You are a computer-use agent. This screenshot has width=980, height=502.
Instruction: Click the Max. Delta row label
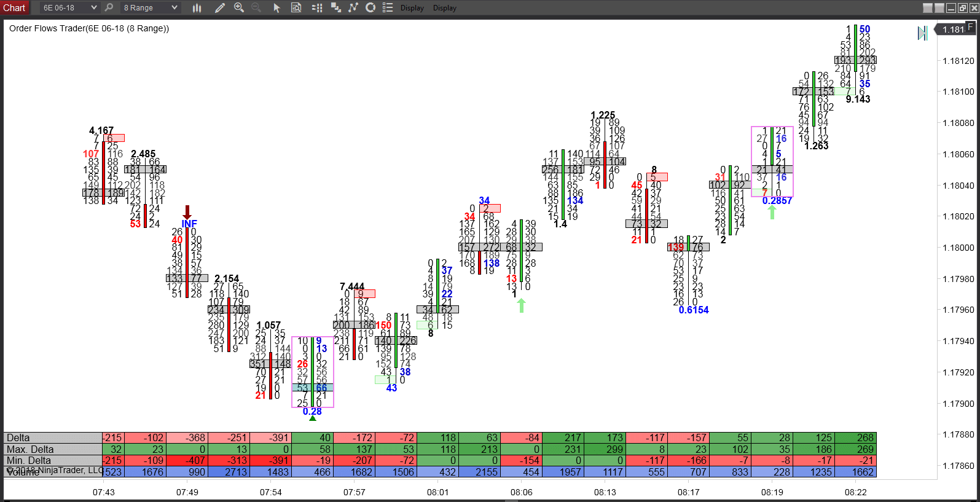point(53,449)
